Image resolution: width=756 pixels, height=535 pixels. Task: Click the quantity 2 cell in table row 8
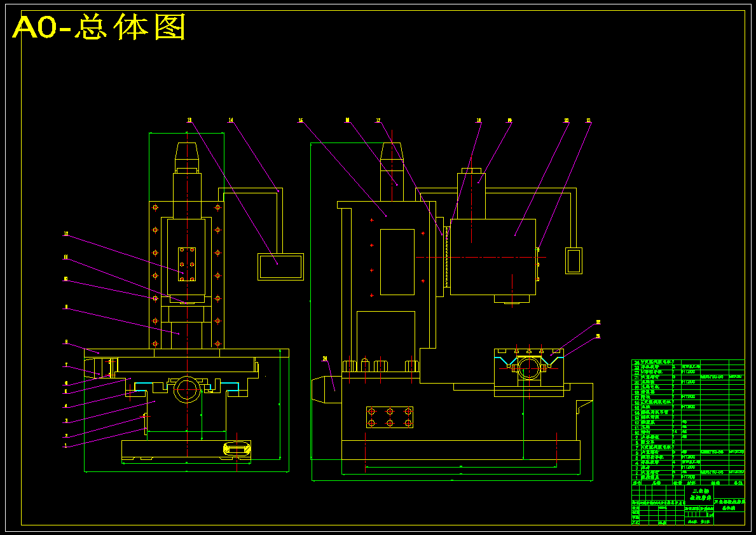pos(677,442)
